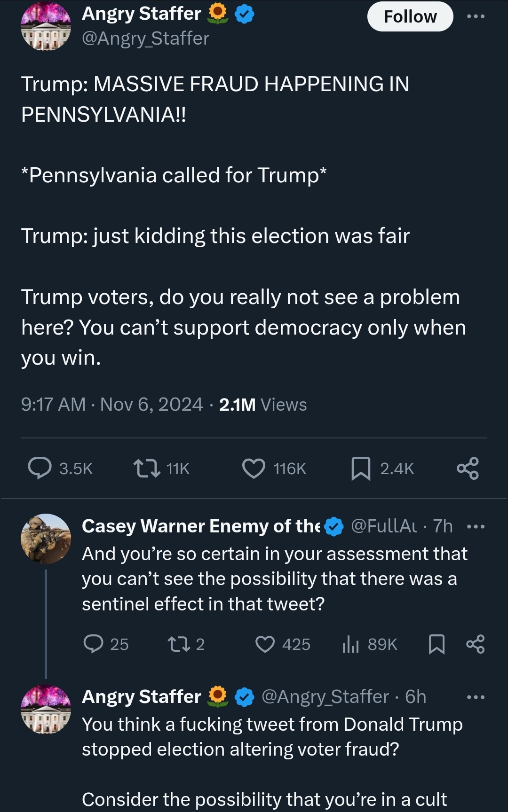View analytics of Casey Warner's reply
The height and width of the screenshot is (812, 508).
[350, 644]
